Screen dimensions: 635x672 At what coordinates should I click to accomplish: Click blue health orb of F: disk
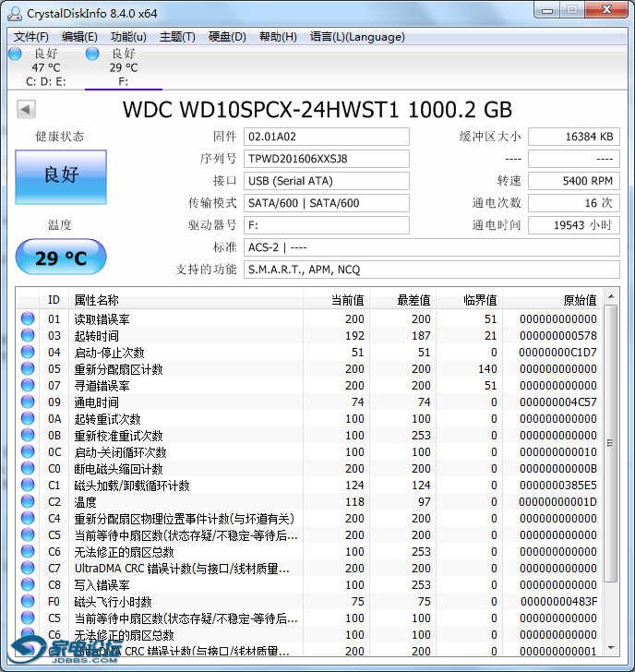tap(92, 54)
